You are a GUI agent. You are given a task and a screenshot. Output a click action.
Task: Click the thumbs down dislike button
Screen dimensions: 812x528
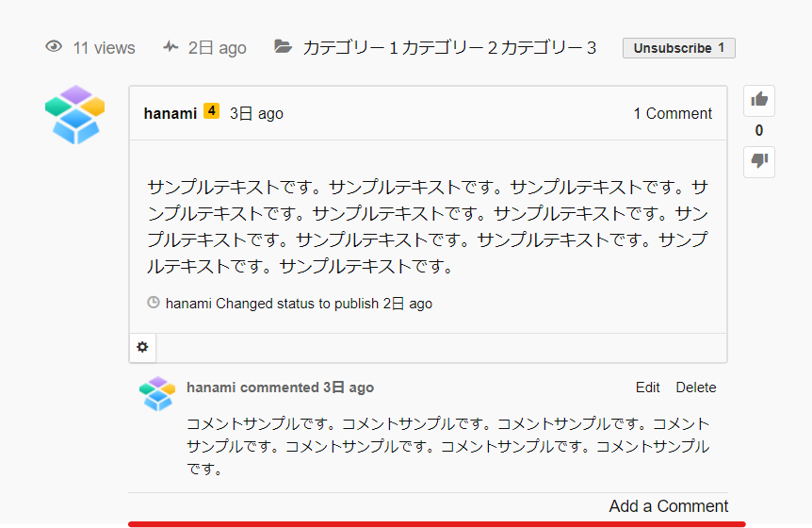[759, 162]
